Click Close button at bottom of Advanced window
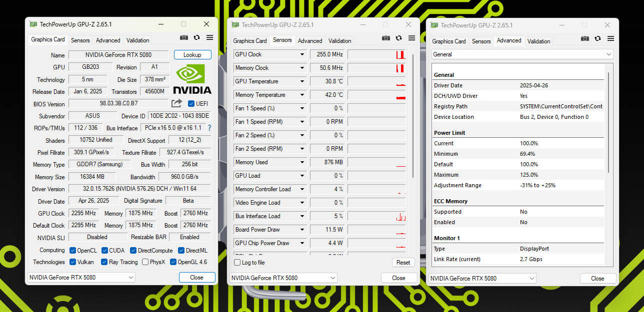 [598, 279]
